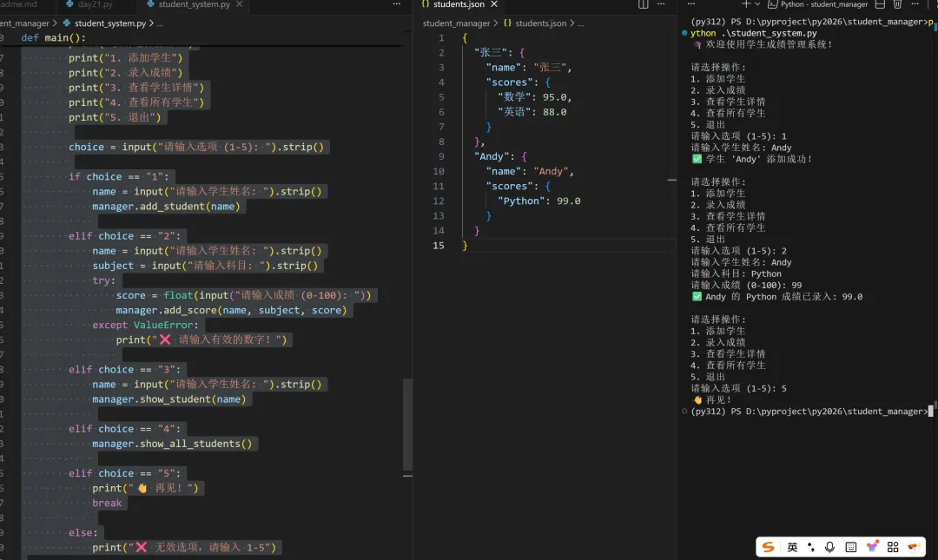Click line number 9 in the JSON gutter
This screenshot has height=560, width=938.
(x=441, y=156)
